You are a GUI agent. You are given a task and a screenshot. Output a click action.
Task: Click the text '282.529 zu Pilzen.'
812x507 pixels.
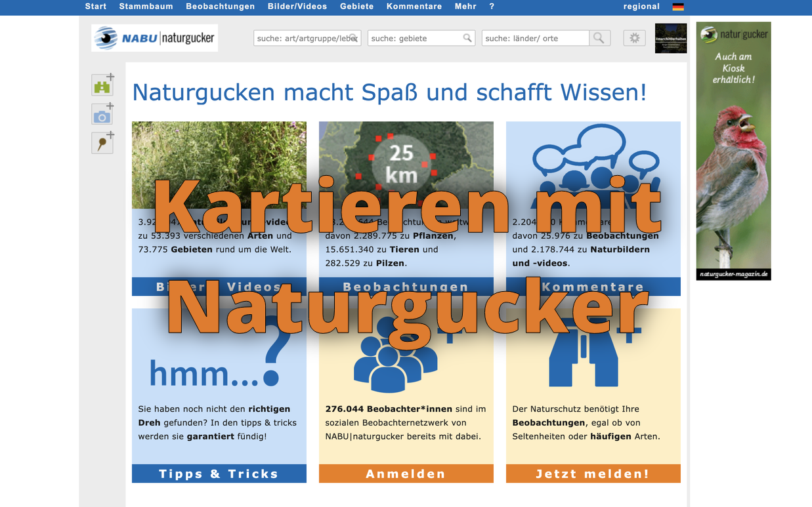point(366,263)
